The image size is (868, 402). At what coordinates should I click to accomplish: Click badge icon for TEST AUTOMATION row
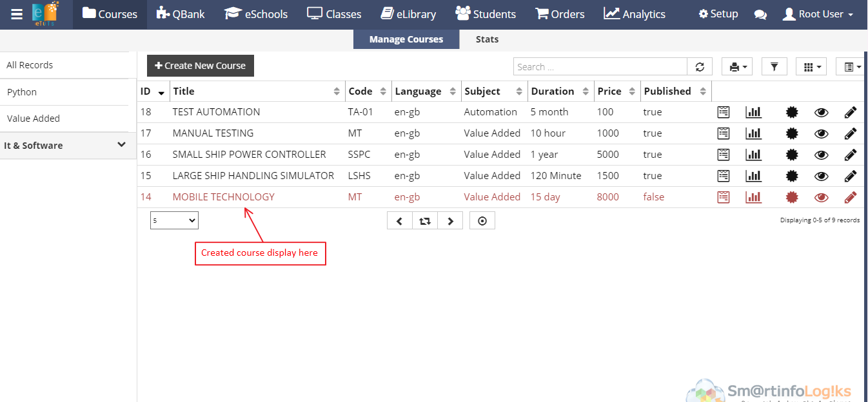(792, 112)
